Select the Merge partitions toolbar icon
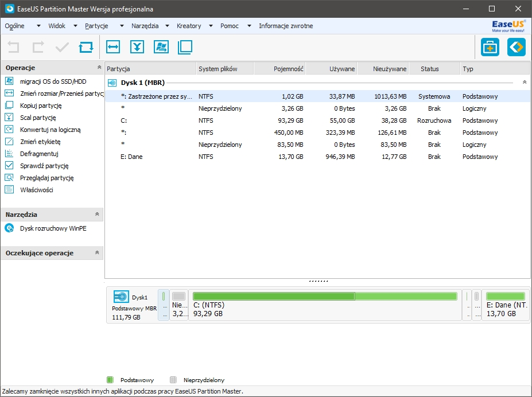Viewport: 532px width, 397px height. [x=137, y=47]
